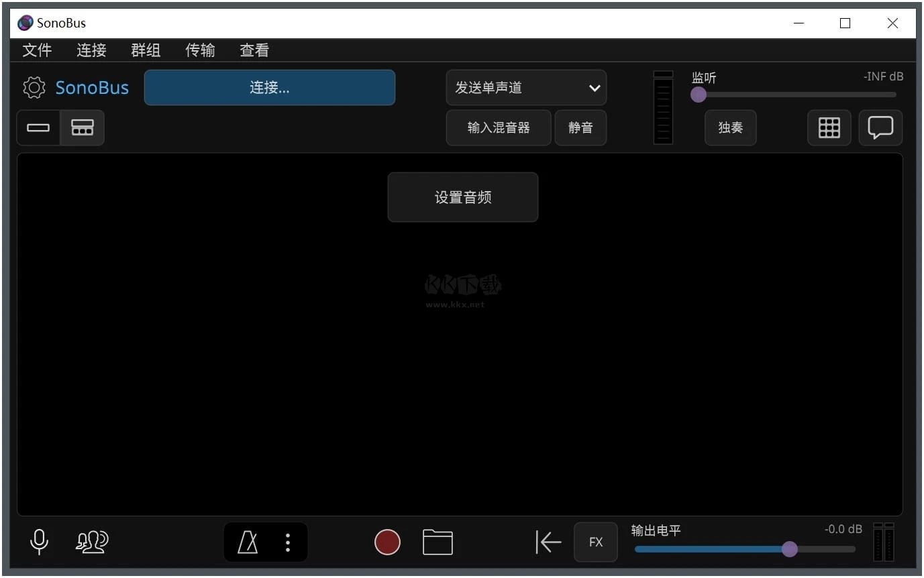Switch to the compact single-row layout view

(x=38, y=127)
